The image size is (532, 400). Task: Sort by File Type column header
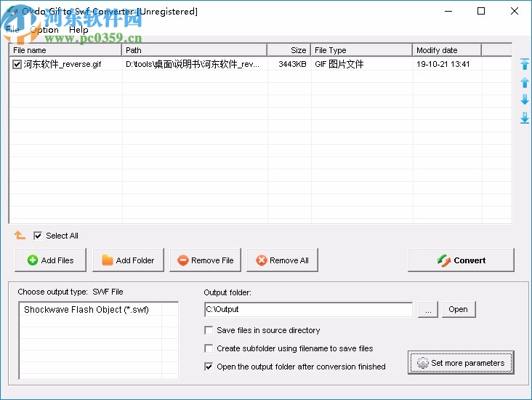361,50
